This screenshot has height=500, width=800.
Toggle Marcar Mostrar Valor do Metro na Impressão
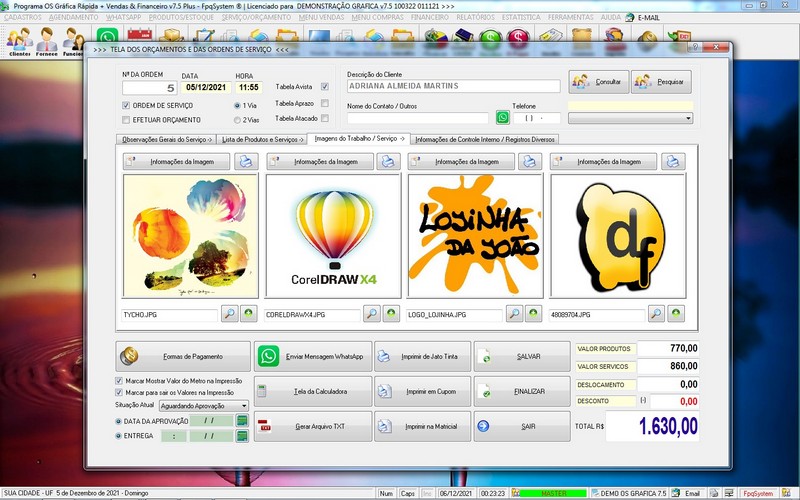[x=119, y=381]
